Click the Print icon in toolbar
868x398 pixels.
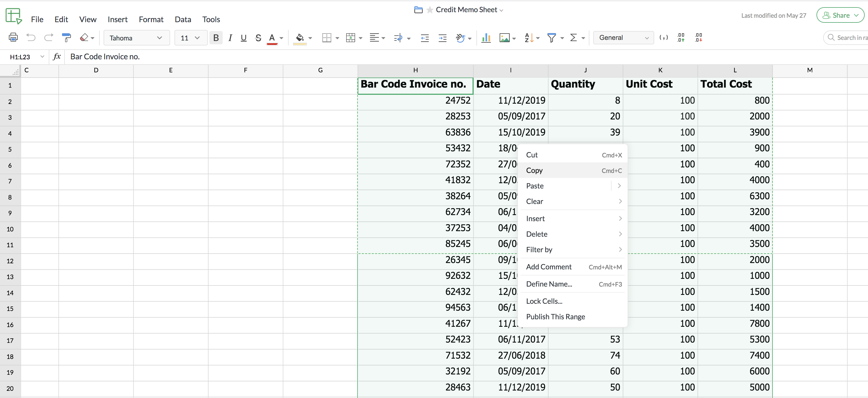[13, 37]
